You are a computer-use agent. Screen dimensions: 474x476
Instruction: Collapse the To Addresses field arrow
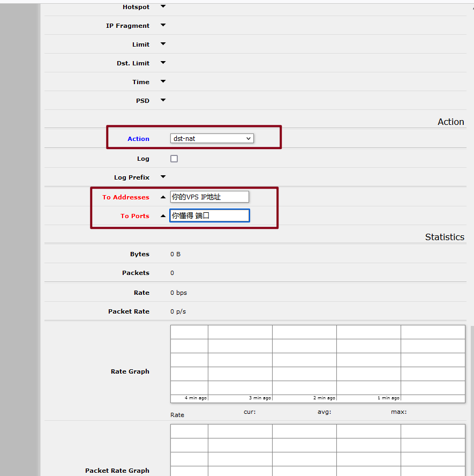(x=163, y=197)
